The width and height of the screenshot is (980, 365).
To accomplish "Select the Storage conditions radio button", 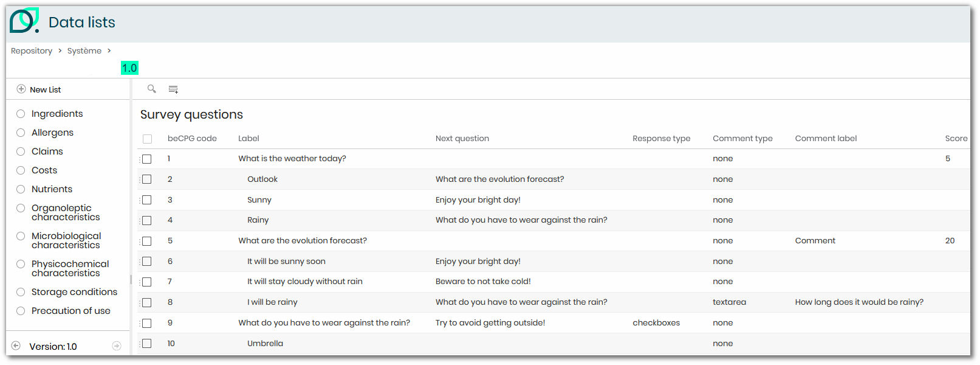I will (21, 292).
